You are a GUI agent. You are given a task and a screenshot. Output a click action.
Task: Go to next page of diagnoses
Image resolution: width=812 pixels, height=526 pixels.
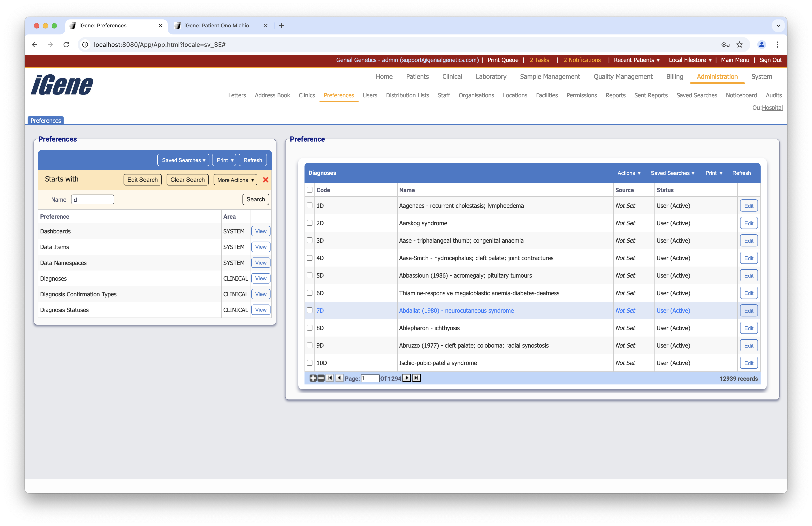click(407, 378)
